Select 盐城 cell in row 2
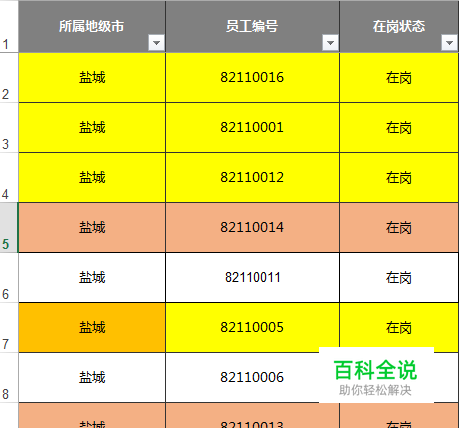 point(92,78)
